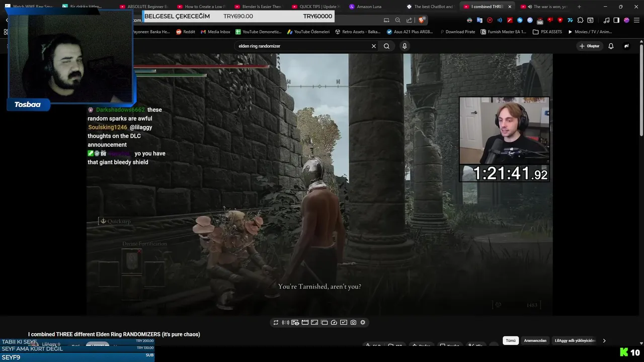Open the enhancer settings gear icon
Image resolution: width=644 pixels, height=362 pixels.
(x=363, y=322)
